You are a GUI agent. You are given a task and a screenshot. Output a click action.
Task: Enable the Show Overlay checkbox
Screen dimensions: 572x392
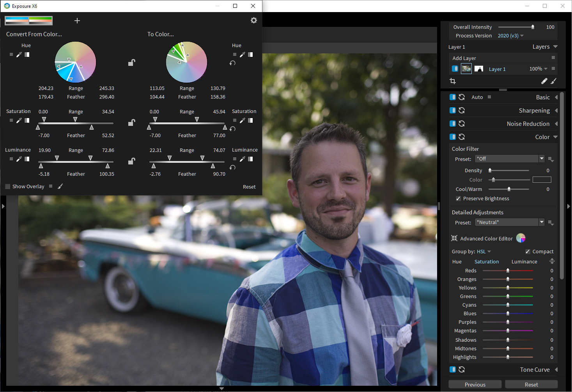(x=8, y=187)
